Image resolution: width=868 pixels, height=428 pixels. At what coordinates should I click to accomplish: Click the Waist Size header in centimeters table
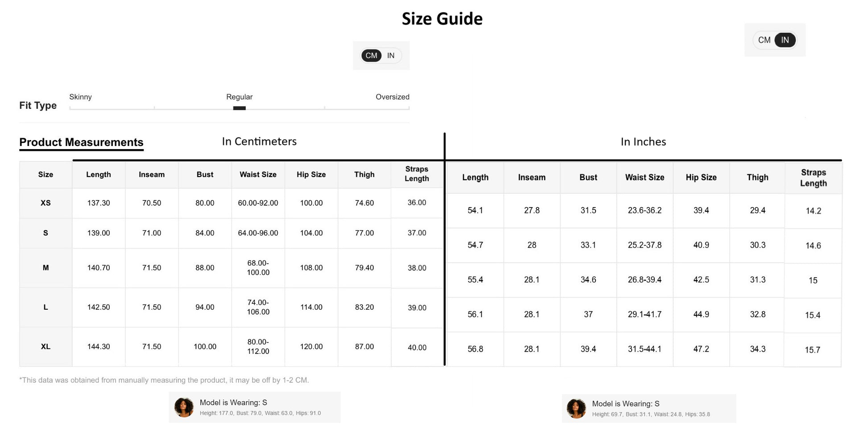[258, 175]
